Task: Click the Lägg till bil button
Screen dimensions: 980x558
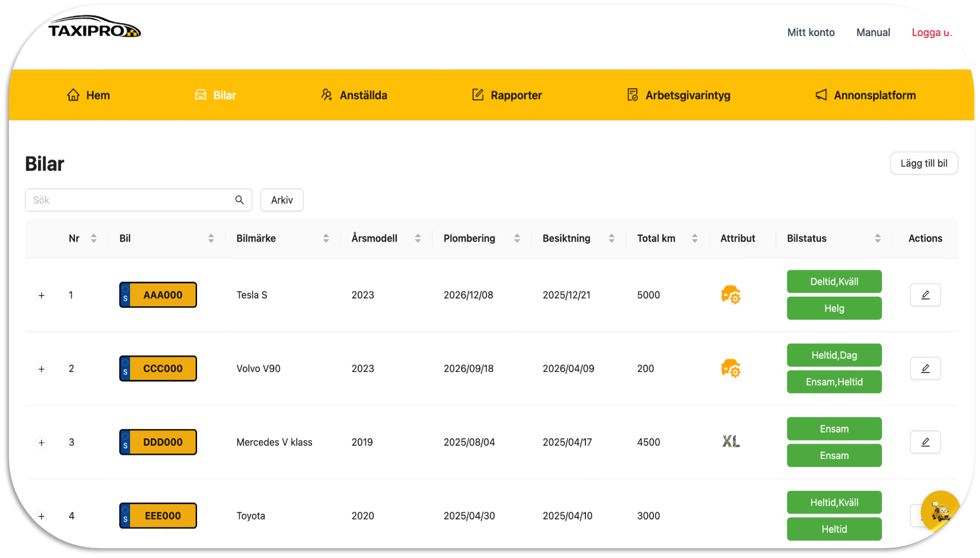Action: (x=924, y=163)
